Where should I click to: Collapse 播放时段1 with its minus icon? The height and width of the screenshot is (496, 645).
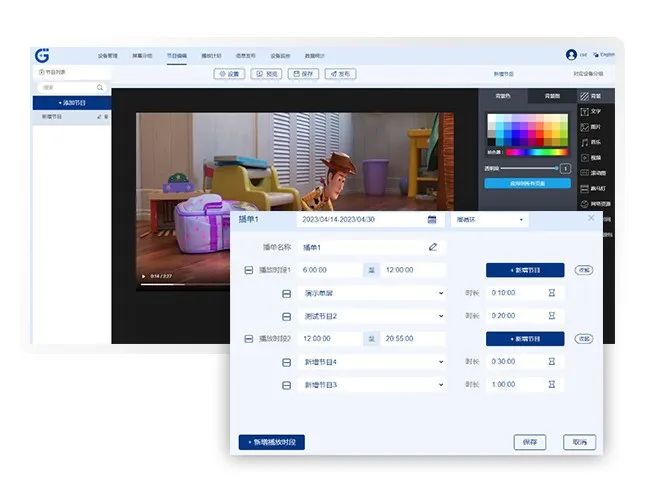248,270
